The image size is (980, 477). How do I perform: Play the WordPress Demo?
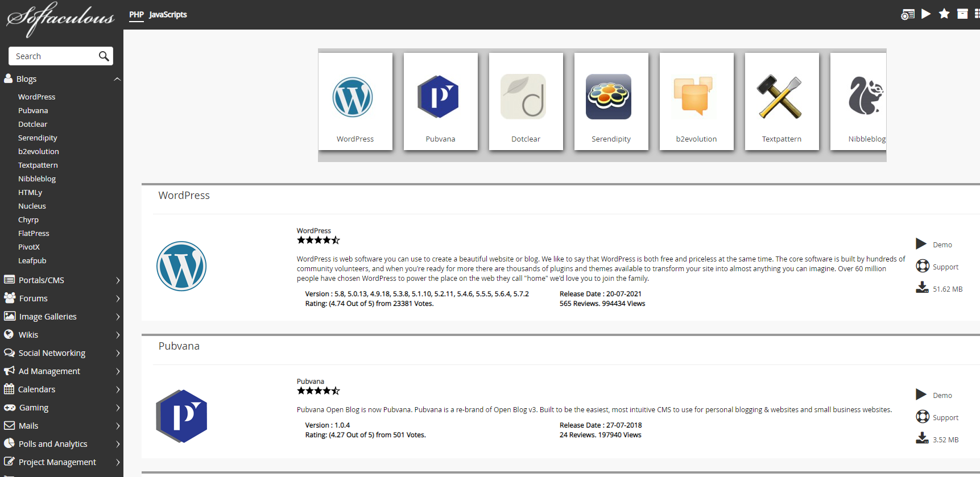pos(921,244)
